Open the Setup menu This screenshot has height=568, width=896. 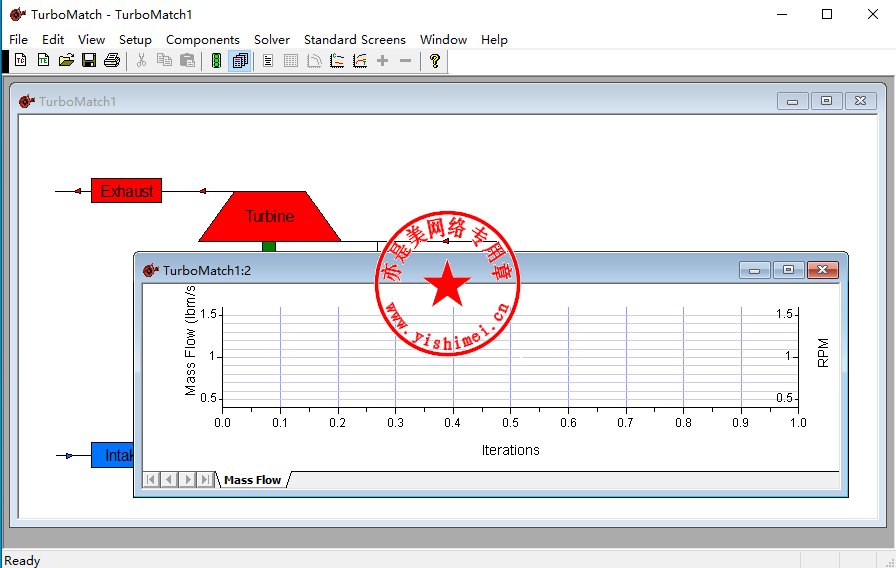tap(135, 39)
